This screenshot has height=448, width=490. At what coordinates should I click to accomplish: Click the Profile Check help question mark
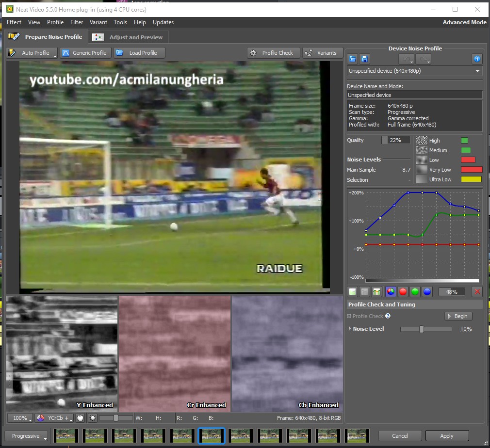(388, 316)
